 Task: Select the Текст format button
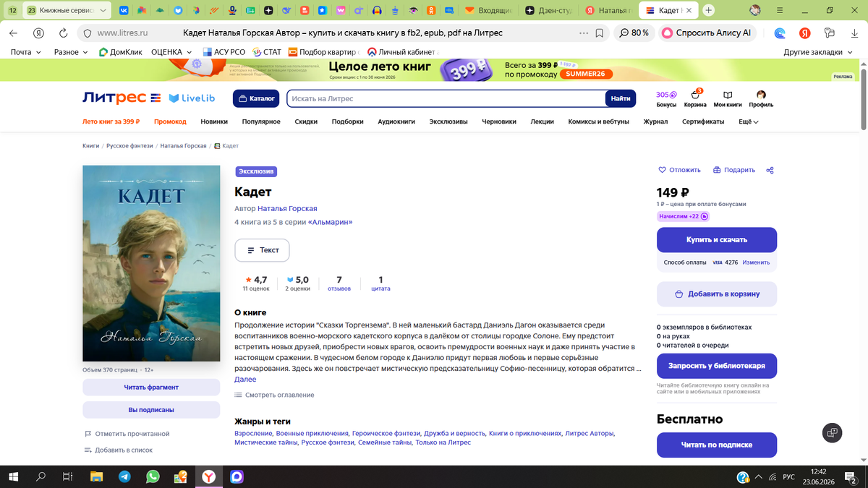262,250
